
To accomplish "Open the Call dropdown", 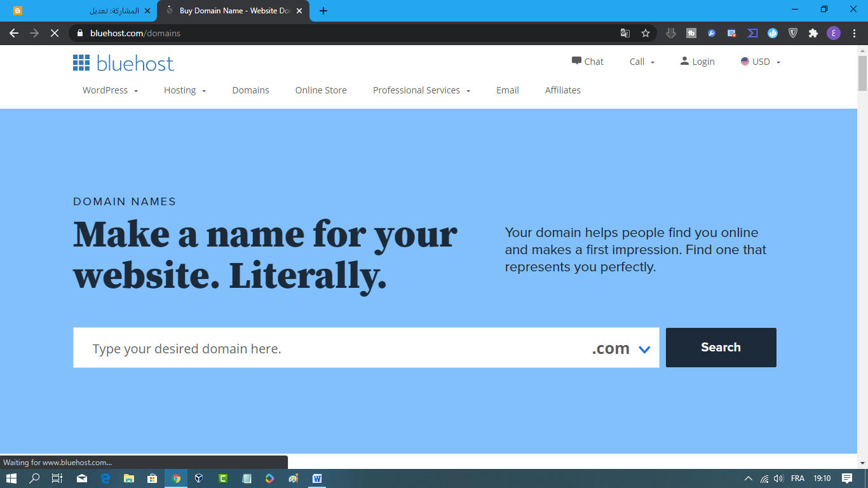I will click(642, 62).
